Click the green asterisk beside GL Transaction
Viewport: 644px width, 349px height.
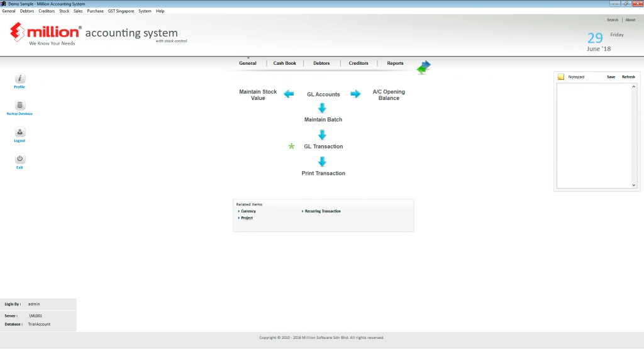pos(291,147)
